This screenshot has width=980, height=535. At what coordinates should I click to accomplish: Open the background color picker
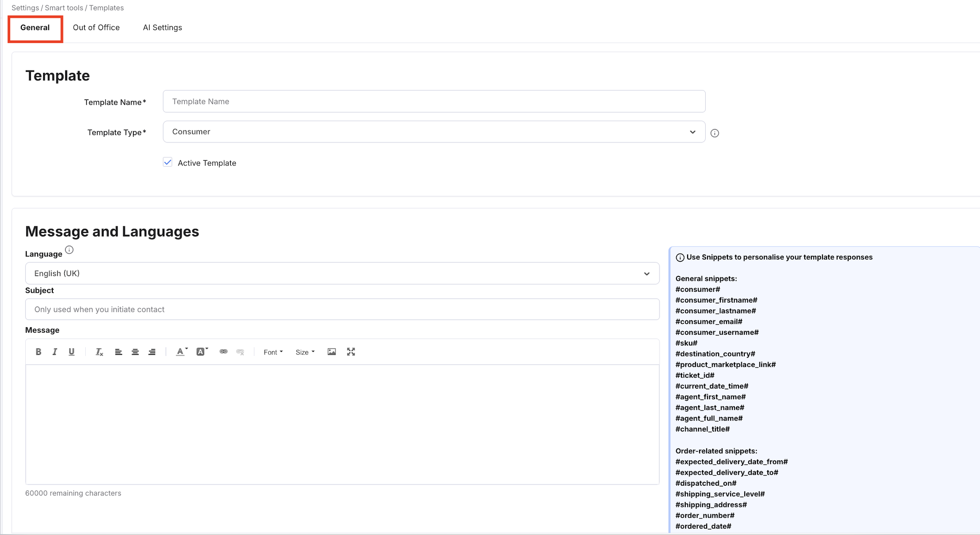tap(202, 352)
